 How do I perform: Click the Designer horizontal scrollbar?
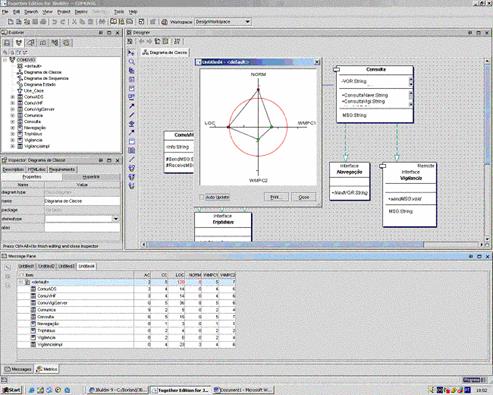point(285,245)
